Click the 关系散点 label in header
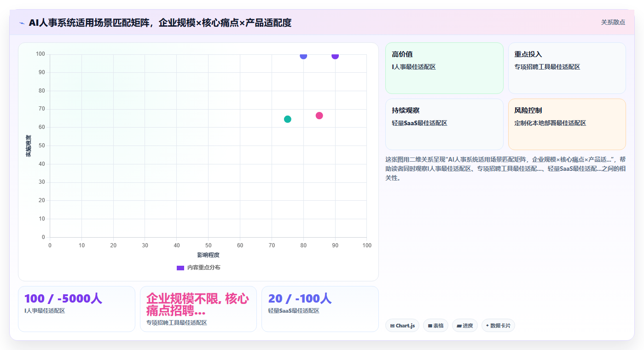This screenshot has height=350, width=644. click(613, 22)
